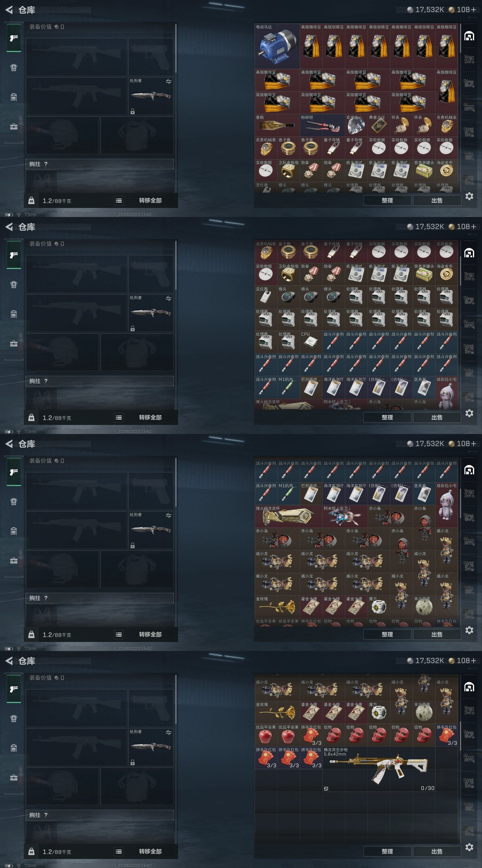This screenshot has height=868, width=482.
Task: Click 出售 under the 腾龙突击步枪 grid
Action: pyautogui.click(x=437, y=851)
